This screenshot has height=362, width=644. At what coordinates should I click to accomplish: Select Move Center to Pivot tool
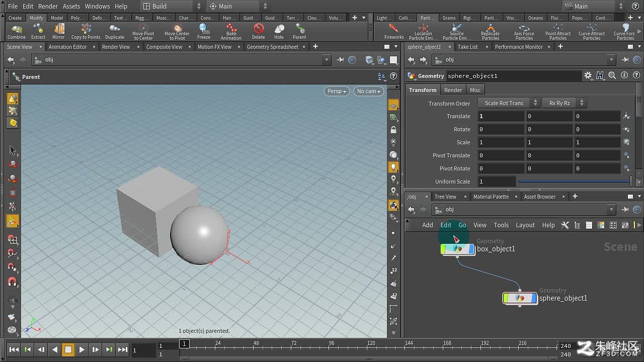[x=177, y=32]
